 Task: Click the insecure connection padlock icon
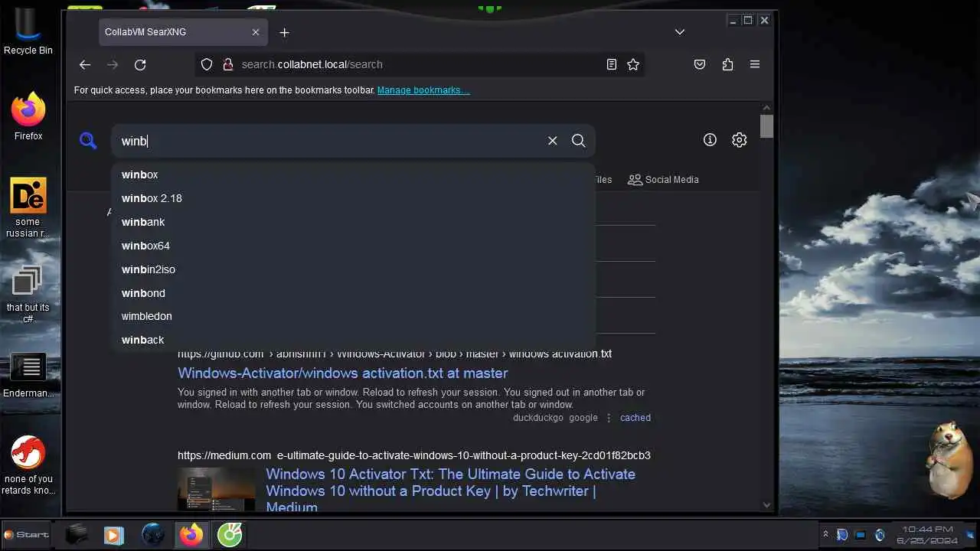pyautogui.click(x=227, y=65)
